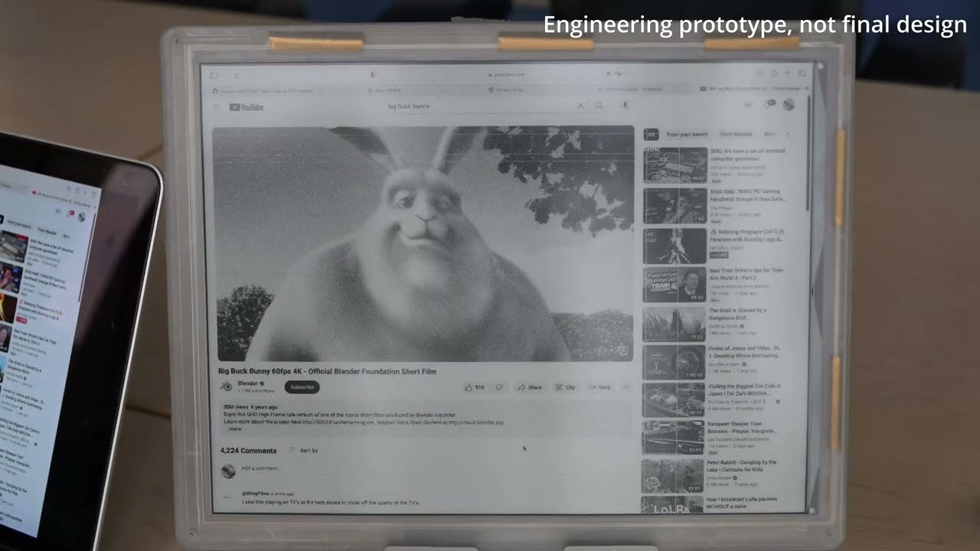Click the video title Big Buck Bunny 60fps 4K
Screen dimensions: 980x551
[x=327, y=371]
